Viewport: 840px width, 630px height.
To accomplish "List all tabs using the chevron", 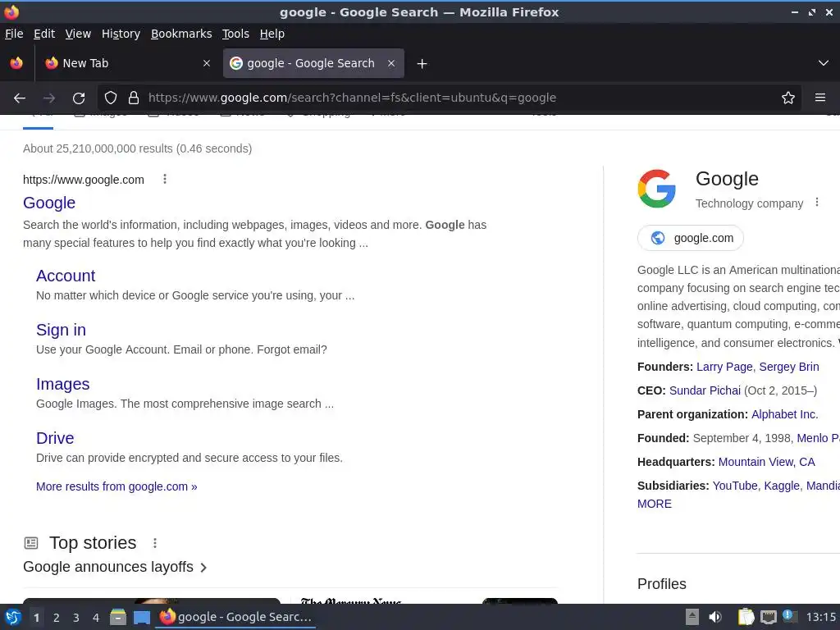I will (x=824, y=63).
